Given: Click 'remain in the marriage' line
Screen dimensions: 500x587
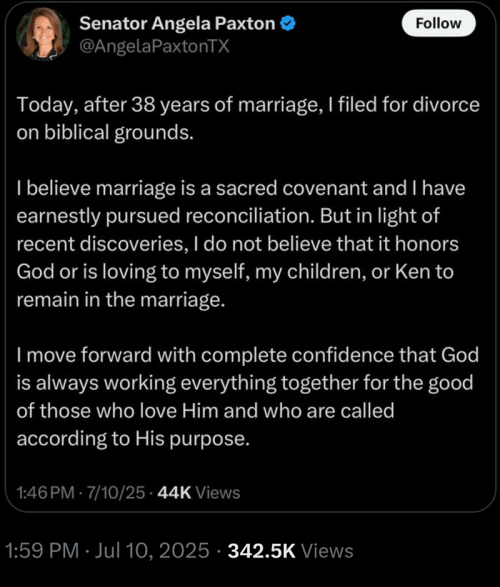Looking at the screenshot, I should coord(121,300).
